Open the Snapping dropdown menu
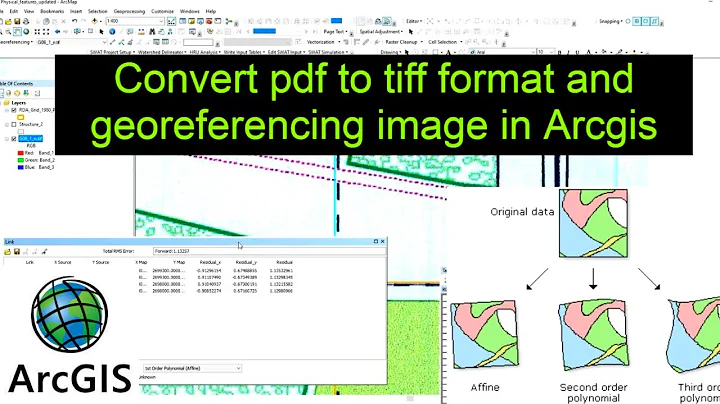The height and width of the screenshot is (404, 720). [x=611, y=21]
